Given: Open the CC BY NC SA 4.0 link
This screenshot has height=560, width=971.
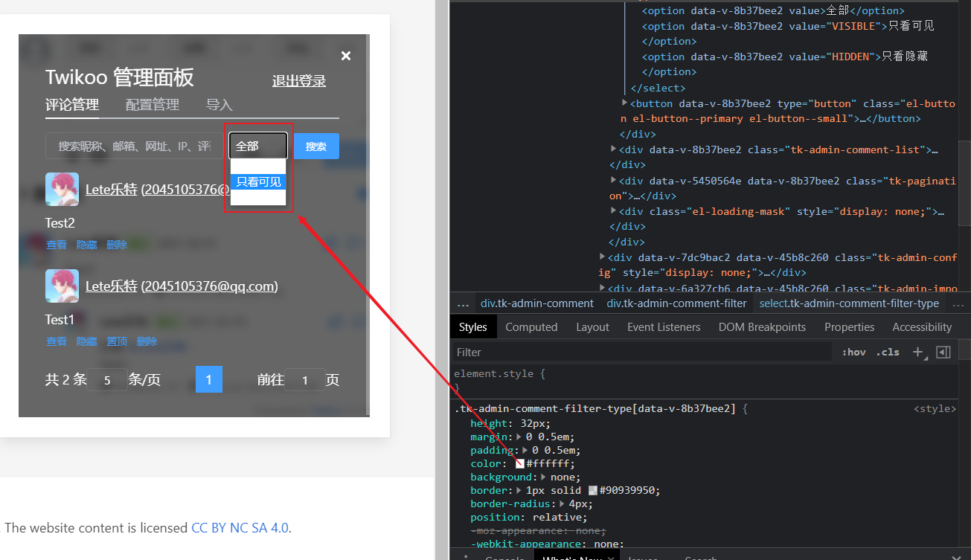Looking at the screenshot, I should tap(240, 528).
